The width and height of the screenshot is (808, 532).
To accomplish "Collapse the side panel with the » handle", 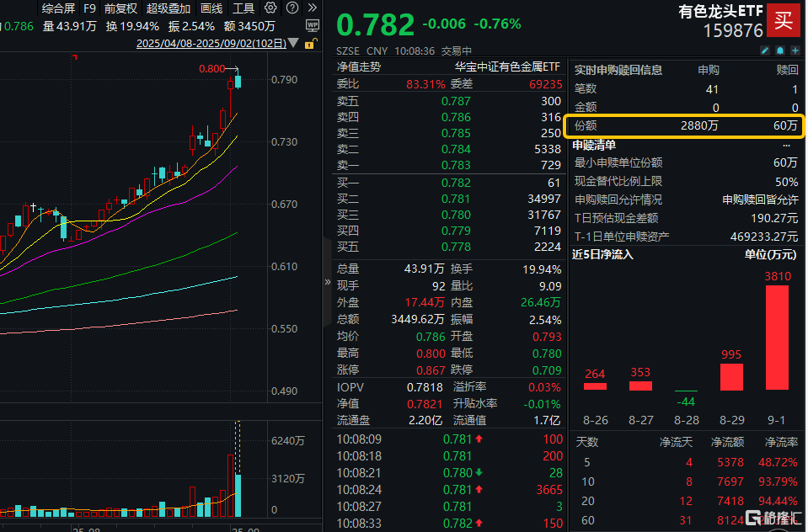I will coord(327,282).
